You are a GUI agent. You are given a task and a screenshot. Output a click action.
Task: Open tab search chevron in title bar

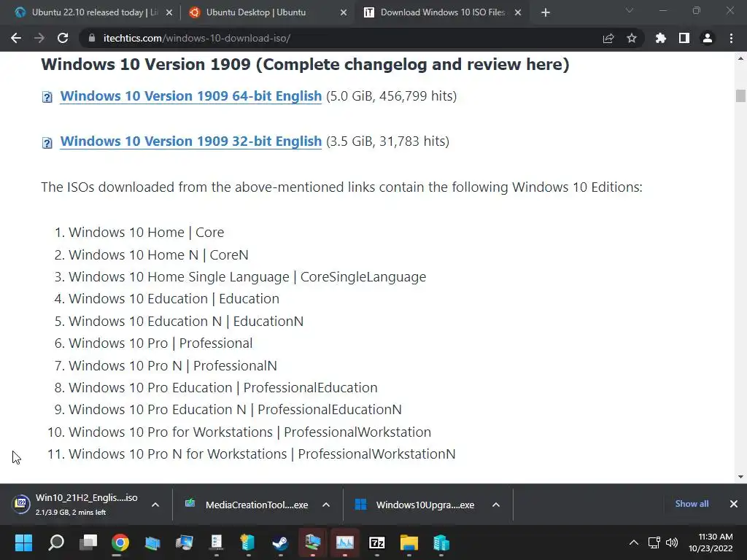click(630, 10)
